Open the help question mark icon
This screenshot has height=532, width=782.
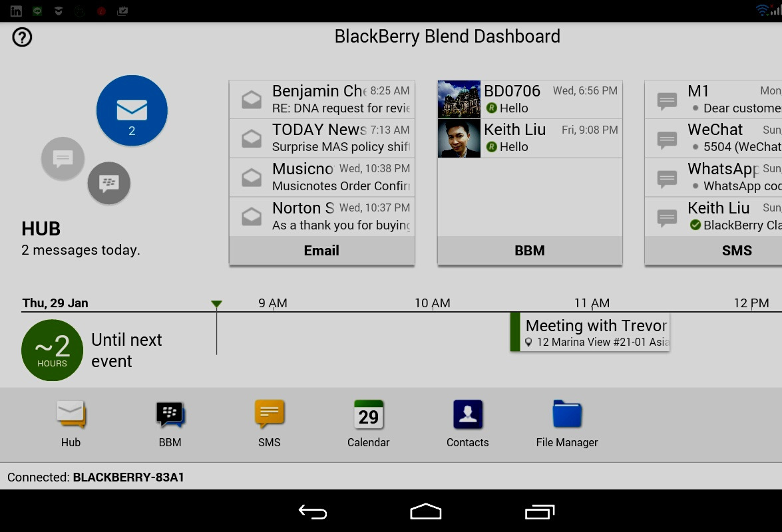point(22,37)
